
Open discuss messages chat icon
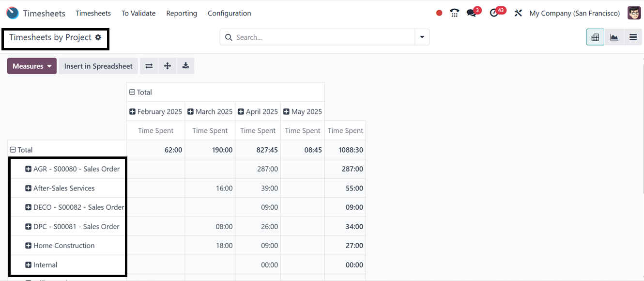point(472,13)
